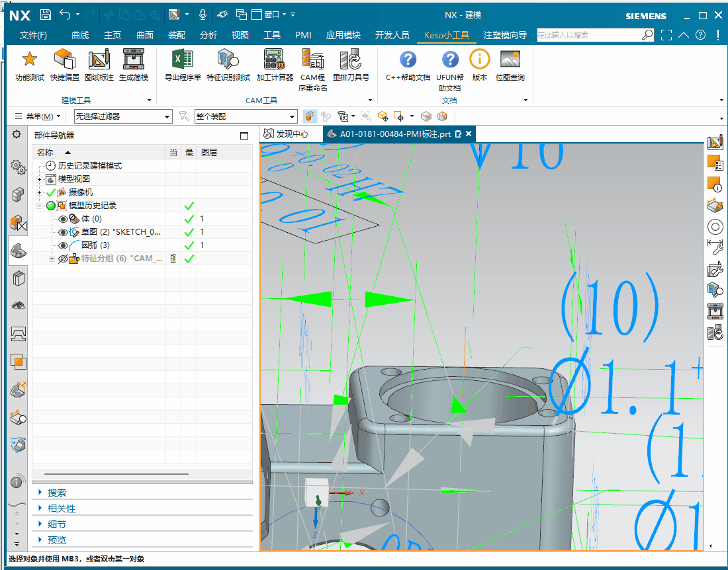Run the 重排刀具号 tool
Image resolution: width=728 pixels, height=570 pixels.
pyautogui.click(x=351, y=59)
